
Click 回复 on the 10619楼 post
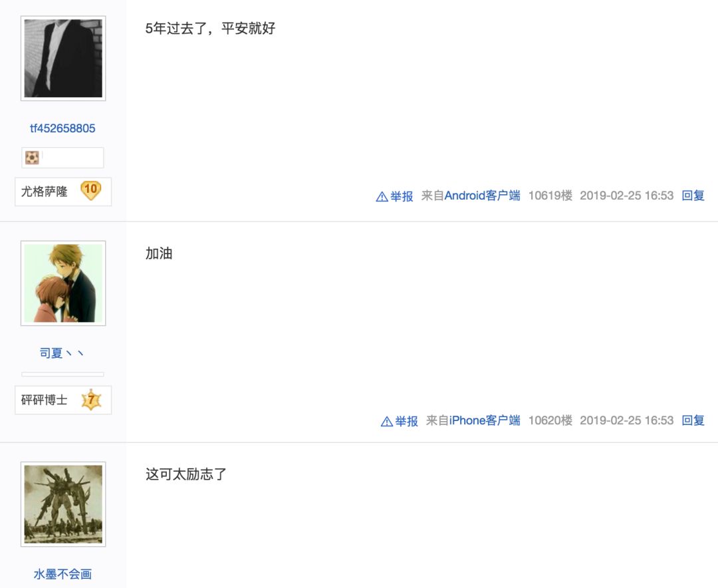pyautogui.click(x=693, y=196)
